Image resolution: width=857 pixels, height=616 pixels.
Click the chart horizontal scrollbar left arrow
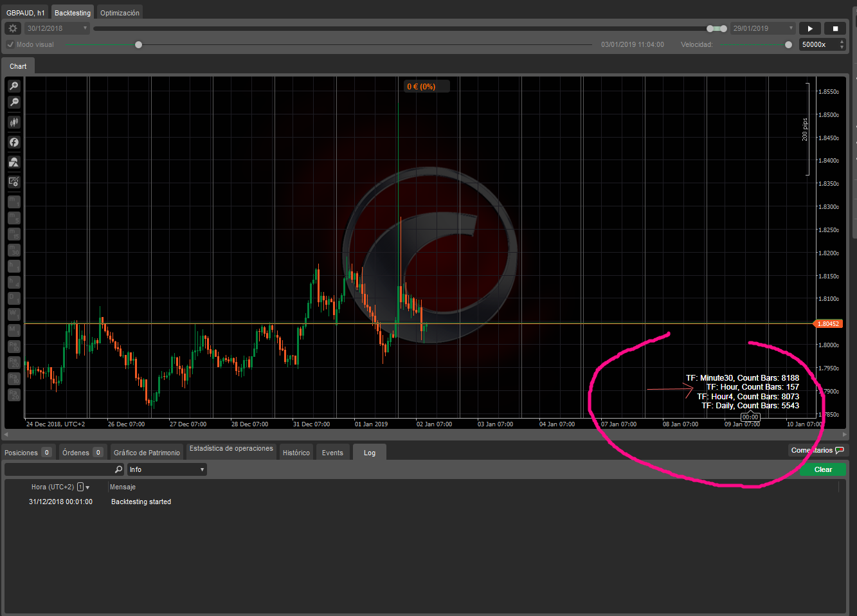click(x=7, y=435)
